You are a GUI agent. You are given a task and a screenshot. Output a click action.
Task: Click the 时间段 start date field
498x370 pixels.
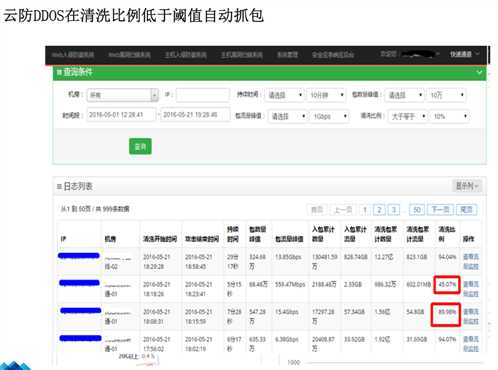(x=121, y=115)
